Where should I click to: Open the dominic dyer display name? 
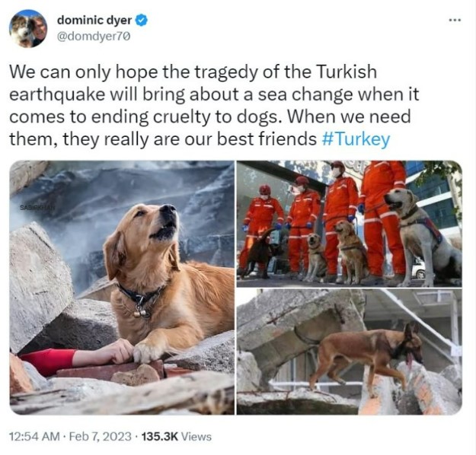point(94,21)
